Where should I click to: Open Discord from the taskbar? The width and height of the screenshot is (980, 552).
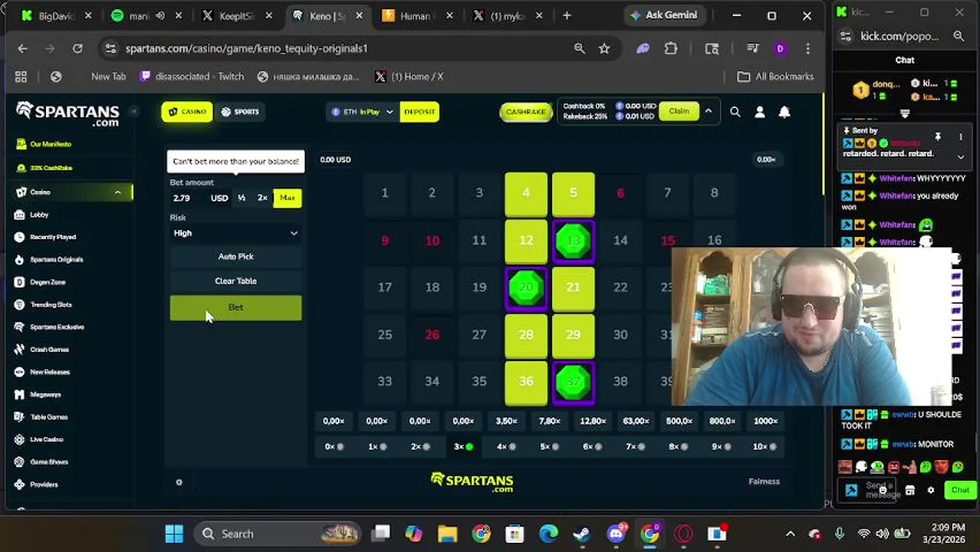(616, 534)
